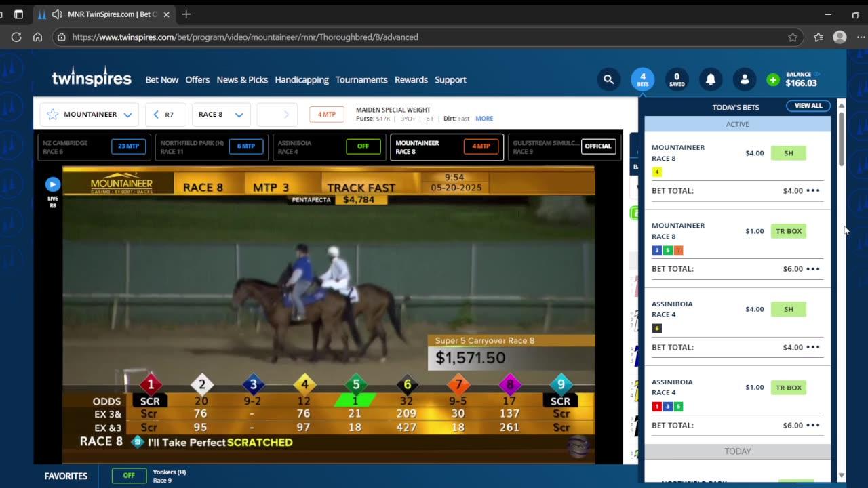868x488 pixels.
Task: Click the green add funds plus
Action: 772,80
